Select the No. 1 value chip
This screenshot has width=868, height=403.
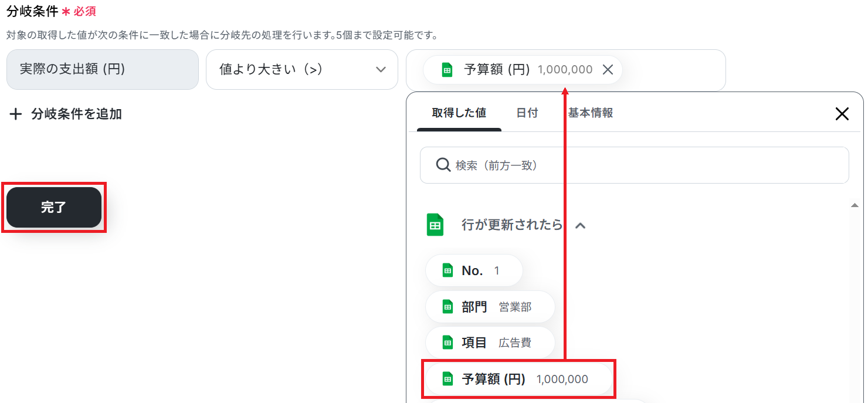[x=474, y=270]
